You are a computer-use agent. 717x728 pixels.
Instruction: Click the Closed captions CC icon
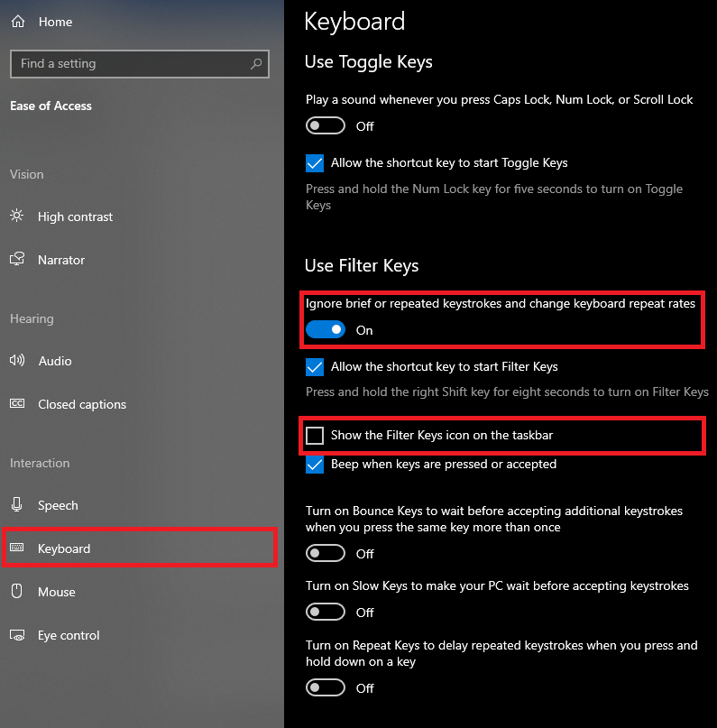[17, 403]
